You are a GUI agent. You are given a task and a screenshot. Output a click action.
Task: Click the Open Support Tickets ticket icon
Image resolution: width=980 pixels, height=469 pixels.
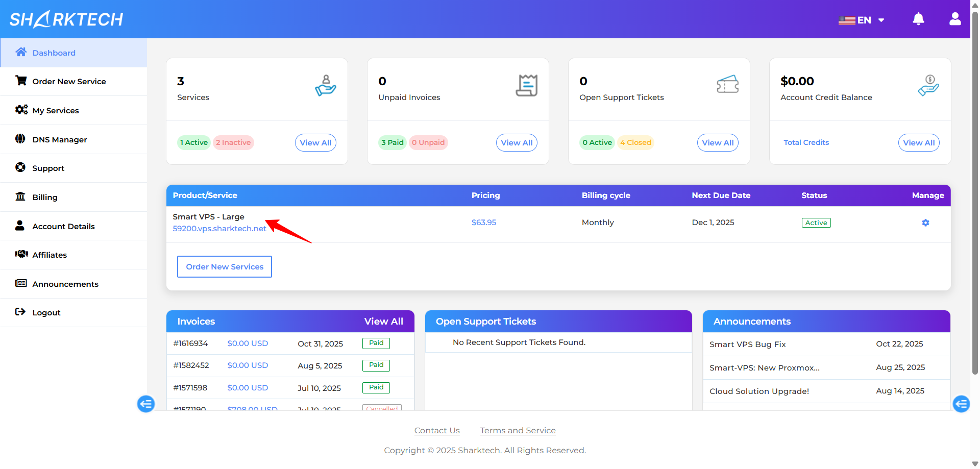[x=728, y=85]
